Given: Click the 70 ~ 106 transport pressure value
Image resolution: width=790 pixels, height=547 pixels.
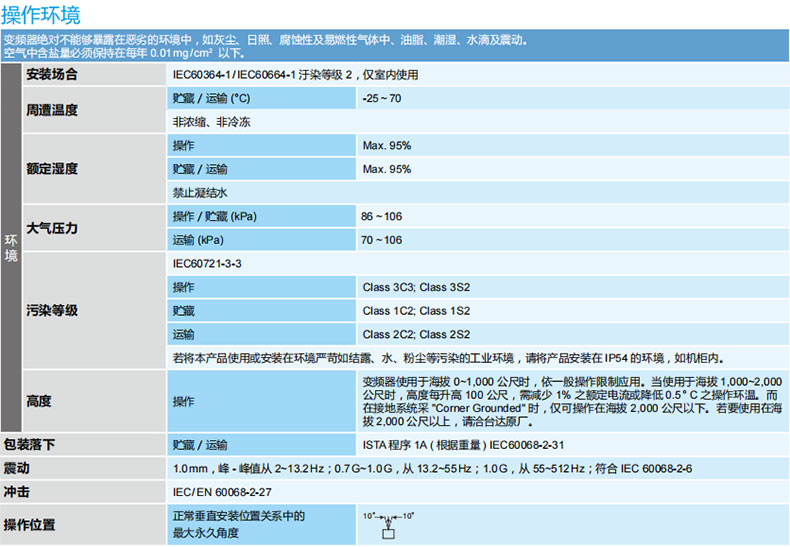Looking at the screenshot, I should point(381,240).
